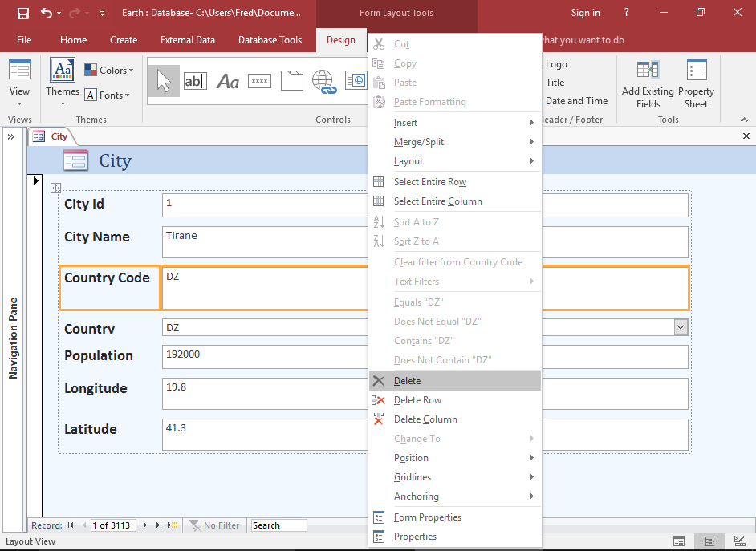Pick the Hyperlink control
Image resolution: width=756 pixels, height=551 pixels.
(323, 81)
